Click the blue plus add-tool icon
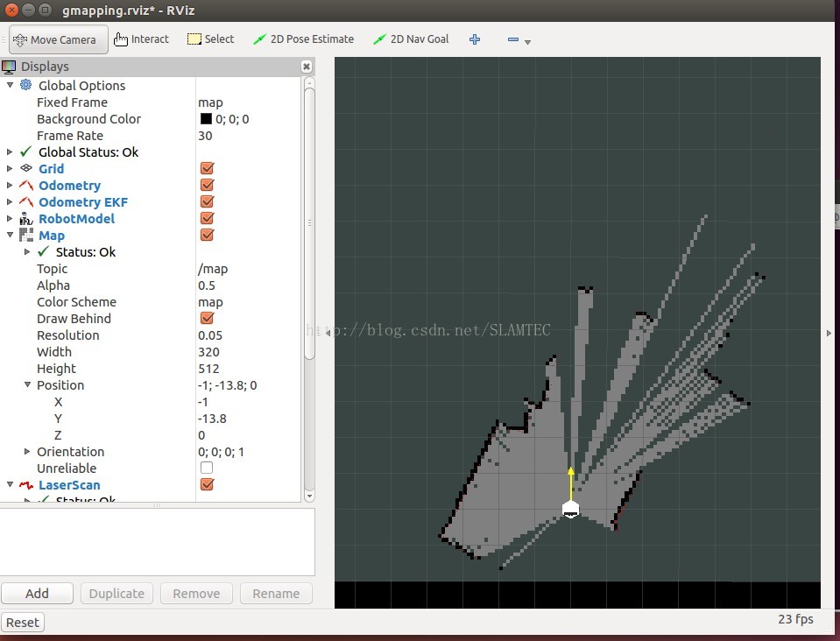The height and width of the screenshot is (641, 840). [475, 39]
